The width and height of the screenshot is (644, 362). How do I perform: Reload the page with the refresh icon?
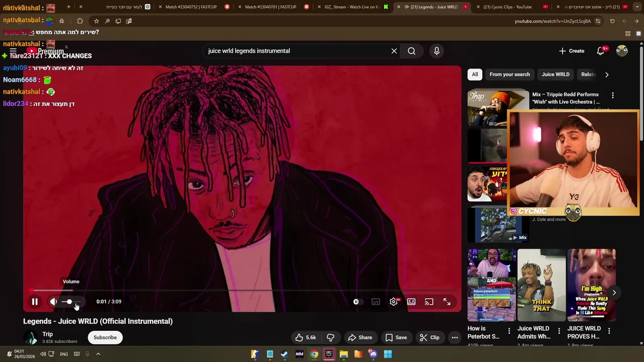(x=612, y=21)
